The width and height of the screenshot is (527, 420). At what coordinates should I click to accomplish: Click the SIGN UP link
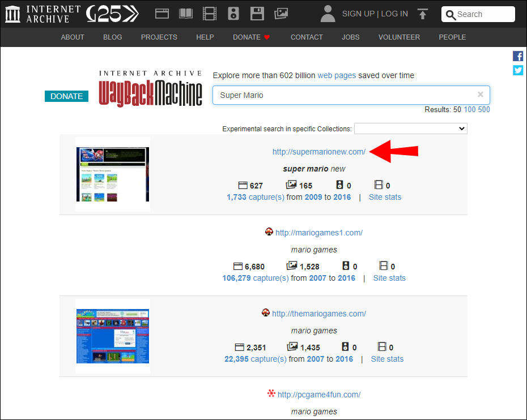point(358,14)
